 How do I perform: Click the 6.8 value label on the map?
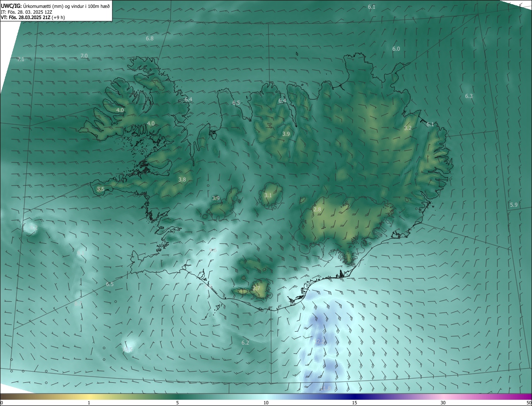pyautogui.click(x=150, y=38)
